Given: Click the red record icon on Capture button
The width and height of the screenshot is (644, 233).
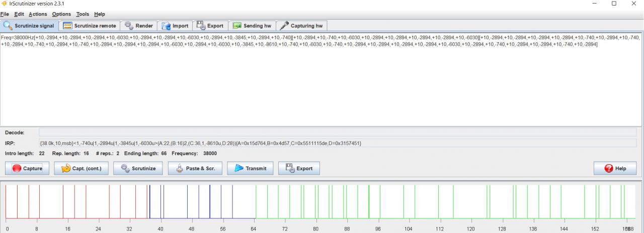Looking at the screenshot, I should pos(17,169).
